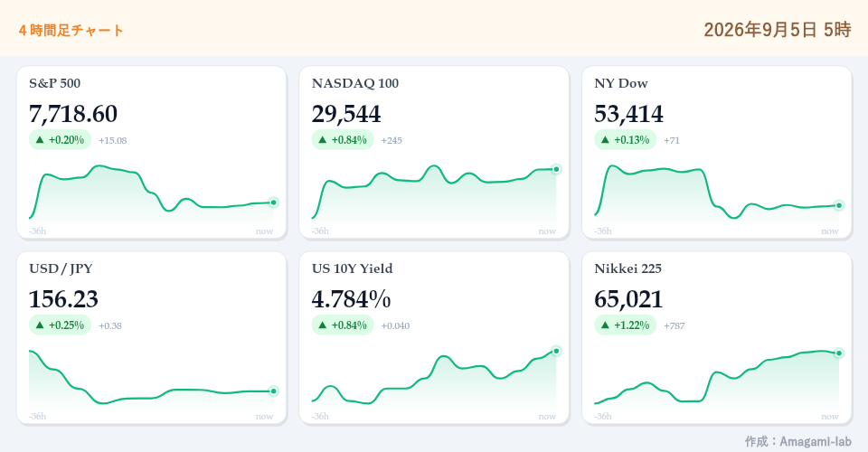
Task: Click the date 2026年9月5日 5時
Action: coord(778,29)
